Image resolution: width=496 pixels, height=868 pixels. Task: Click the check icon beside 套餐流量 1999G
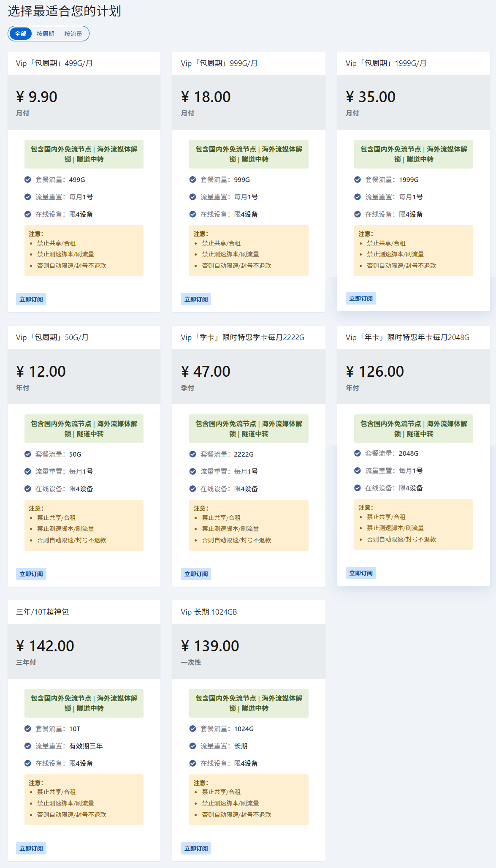(358, 180)
